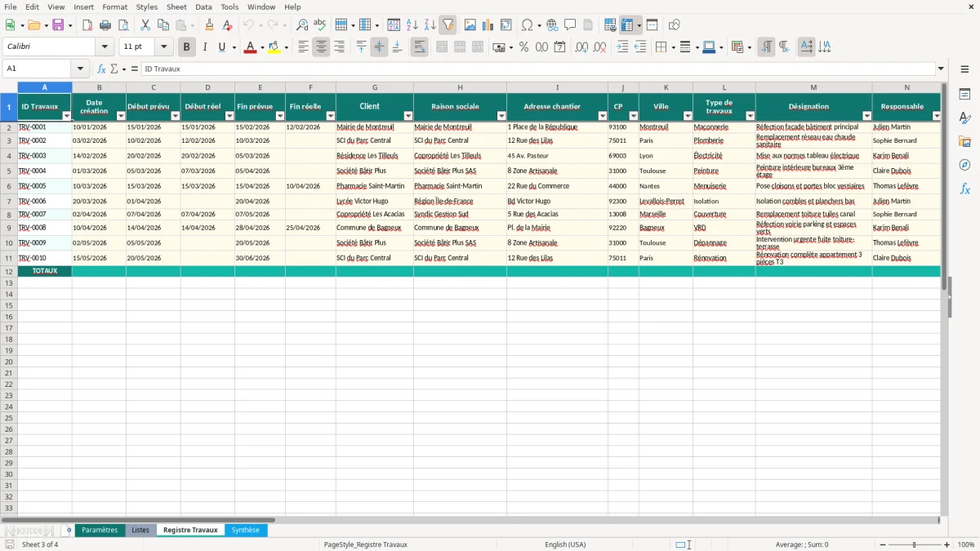This screenshot has width=980, height=551.
Task: Open the Styles menu
Action: [x=147, y=7]
